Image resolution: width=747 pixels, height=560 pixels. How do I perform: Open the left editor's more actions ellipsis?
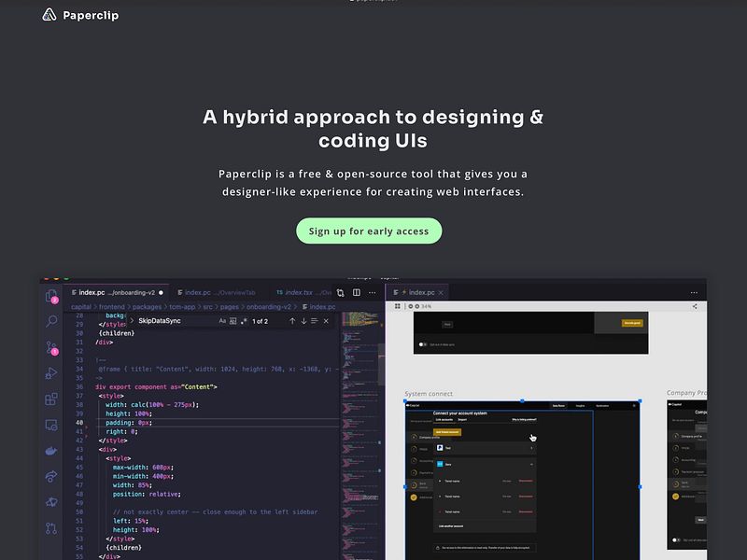(x=372, y=292)
